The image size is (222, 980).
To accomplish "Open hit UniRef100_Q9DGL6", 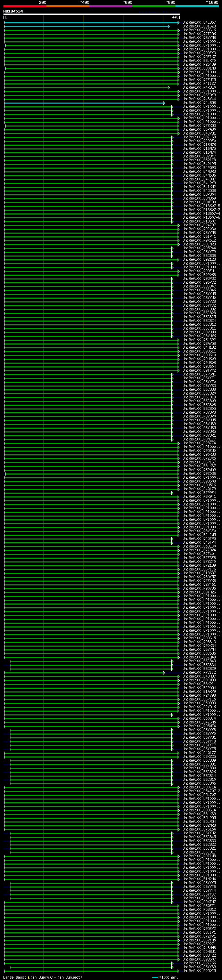I will tap(199, 30).
